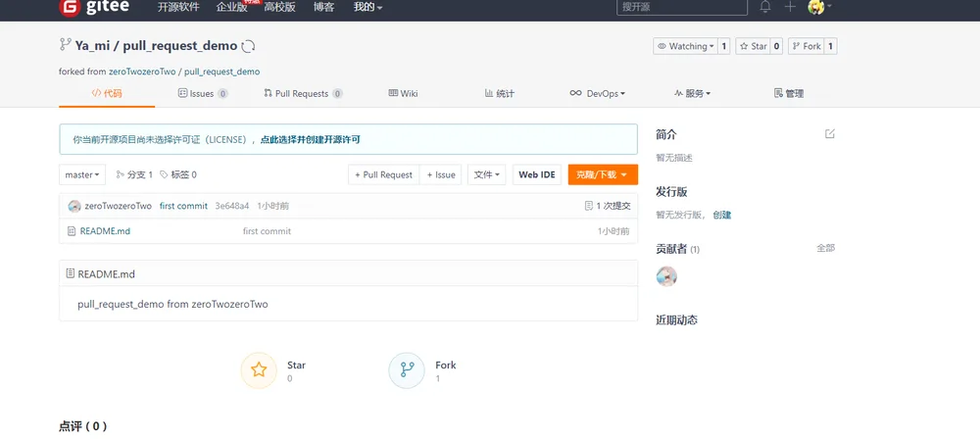Open 1 次提交 commit history

(608, 206)
